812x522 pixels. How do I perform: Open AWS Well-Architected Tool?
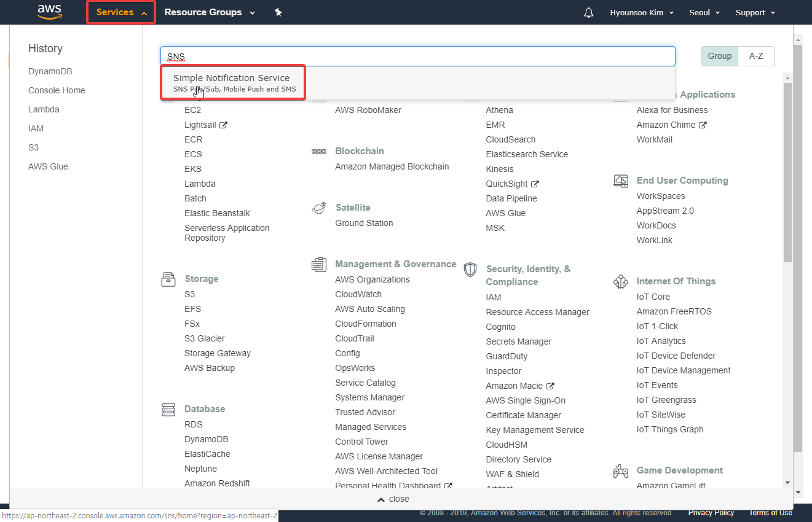pos(387,471)
